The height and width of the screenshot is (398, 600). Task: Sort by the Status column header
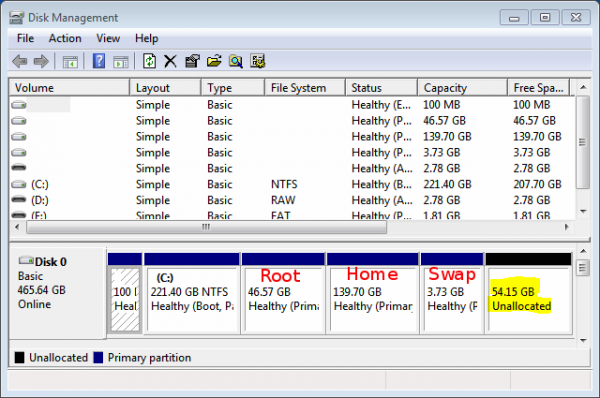coord(381,88)
